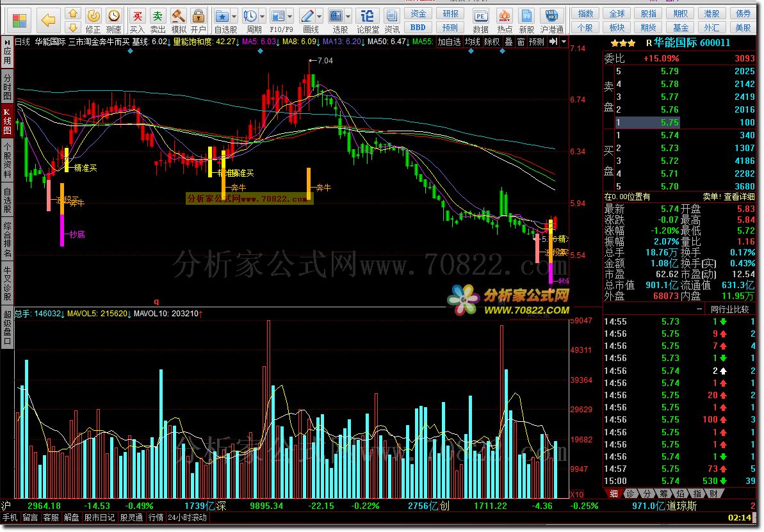The width and height of the screenshot is (764, 532).
Task: Open the 沪港通 SSE-HKE icon
Action: tap(551, 21)
